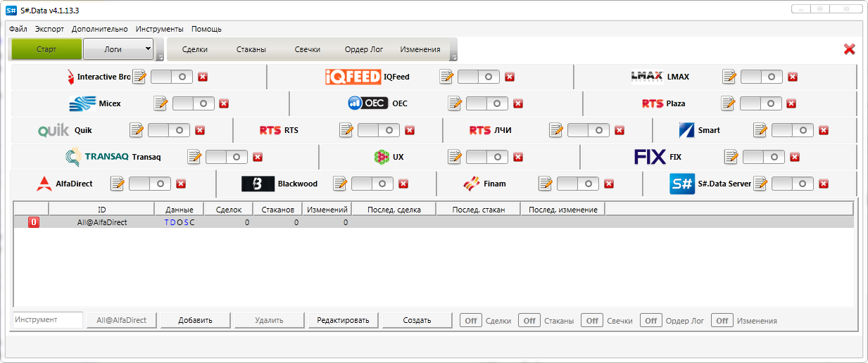Edit Transaq connection settings icon
The width and height of the screenshot is (868, 363).
[194, 157]
